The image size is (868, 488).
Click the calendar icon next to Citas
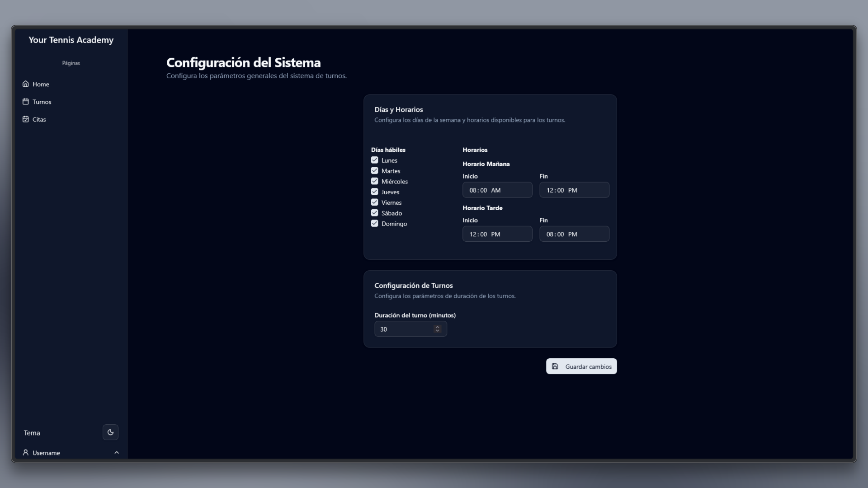tap(26, 119)
